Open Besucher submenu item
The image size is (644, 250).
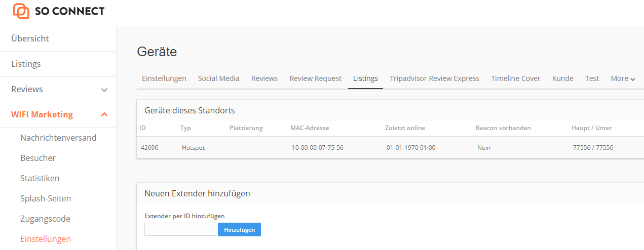coord(38,158)
